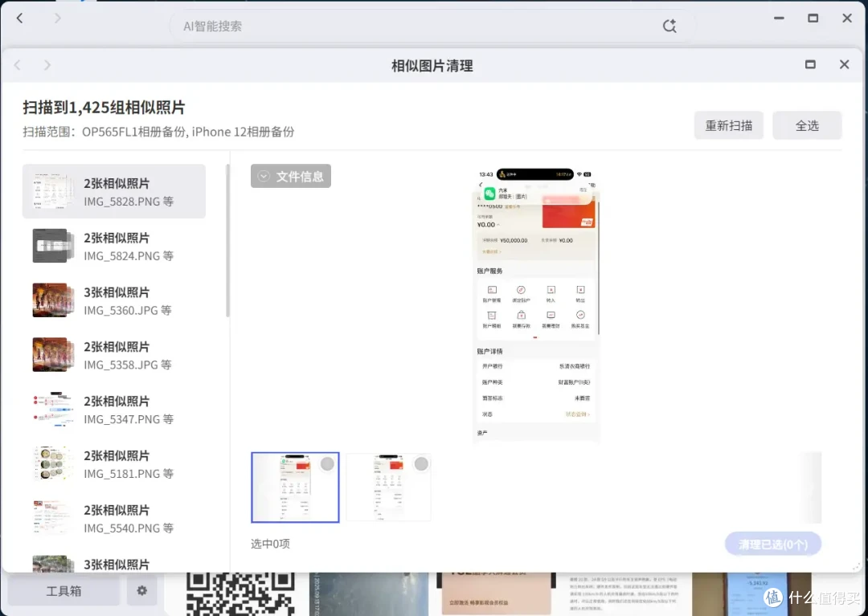Click the large phone screenshot preview
Screen dimensions: 868x616
(x=535, y=305)
